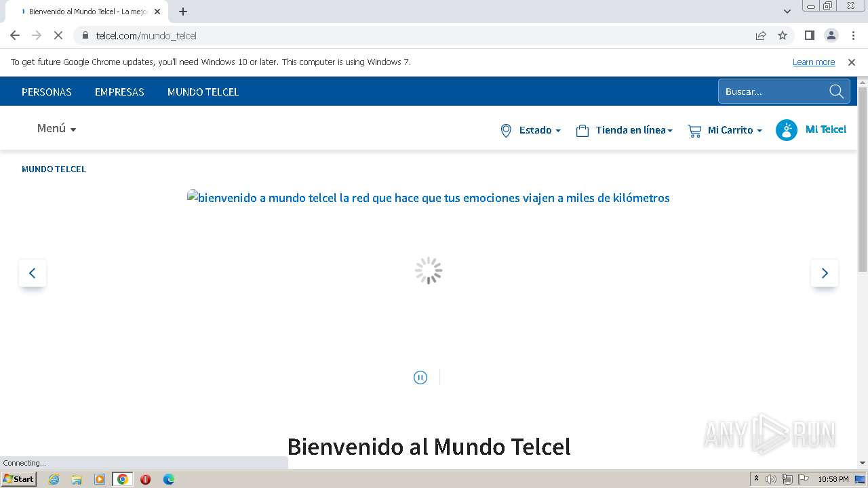Launch Internet Explorer from taskbar
This screenshot has height=488, width=868.
(54, 479)
